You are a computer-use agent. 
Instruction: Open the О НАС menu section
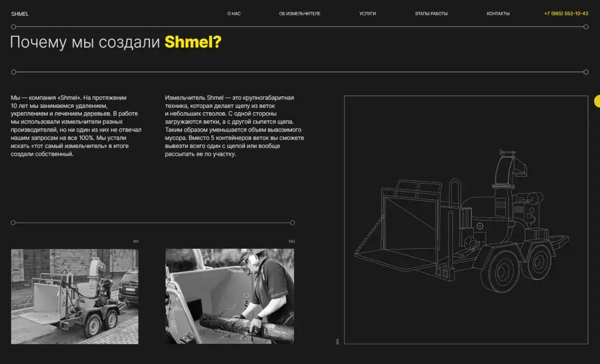(x=234, y=14)
